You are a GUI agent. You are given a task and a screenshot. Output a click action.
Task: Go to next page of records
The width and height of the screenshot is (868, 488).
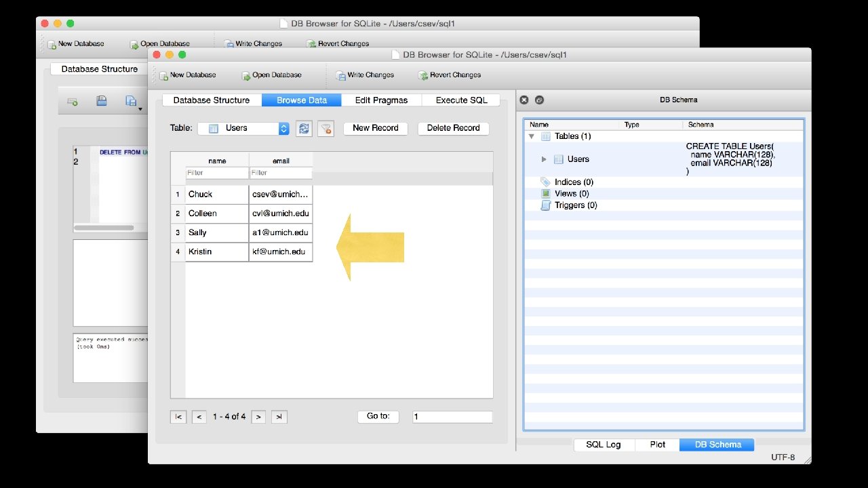[x=258, y=417]
